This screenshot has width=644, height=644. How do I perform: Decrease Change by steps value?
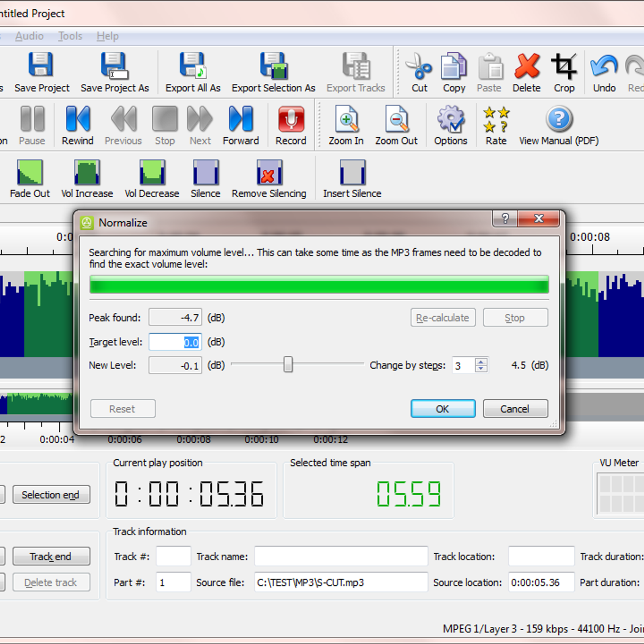click(481, 369)
